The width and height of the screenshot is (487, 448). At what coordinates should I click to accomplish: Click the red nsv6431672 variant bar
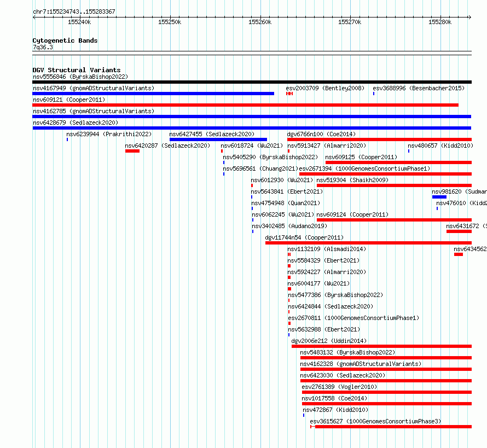459,231
